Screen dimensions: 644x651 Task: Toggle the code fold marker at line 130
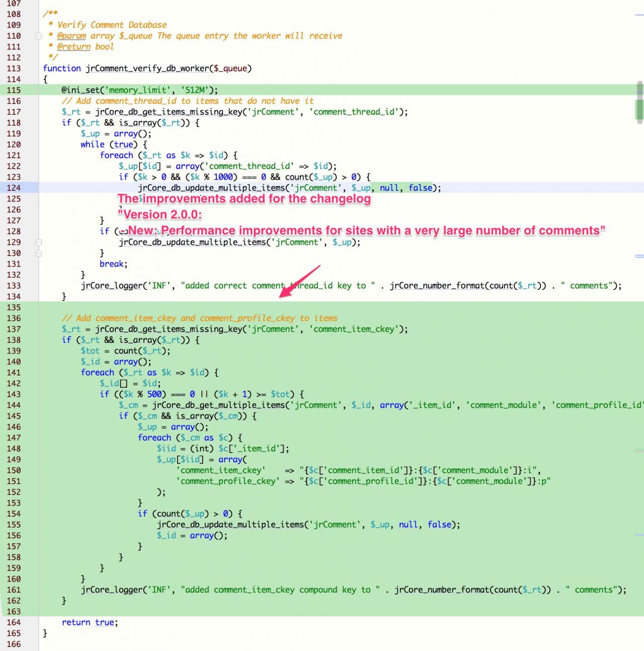click(x=39, y=253)
